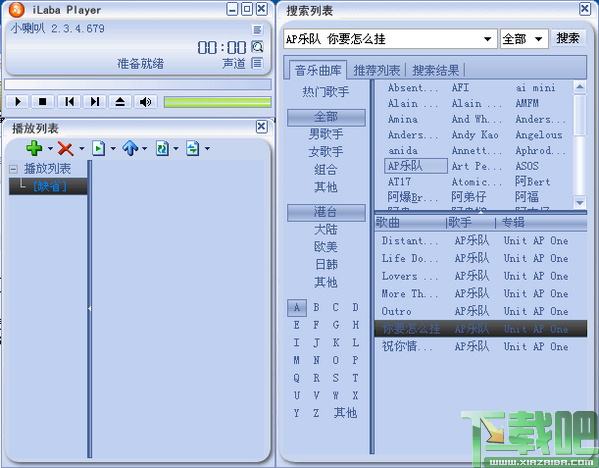Image resolution: width=599 pixels, height=468 pixels.
Task: Click the refresh loop mode icon
Action: coord(162,148)
